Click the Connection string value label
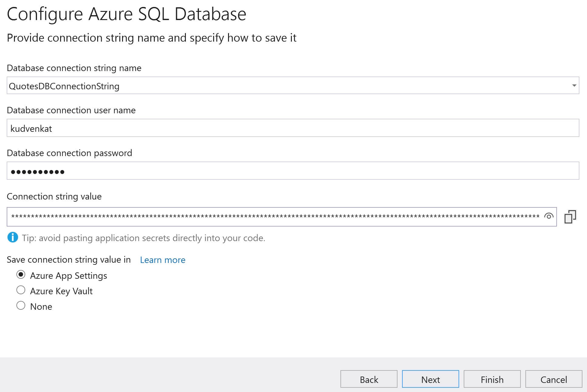 54,196
